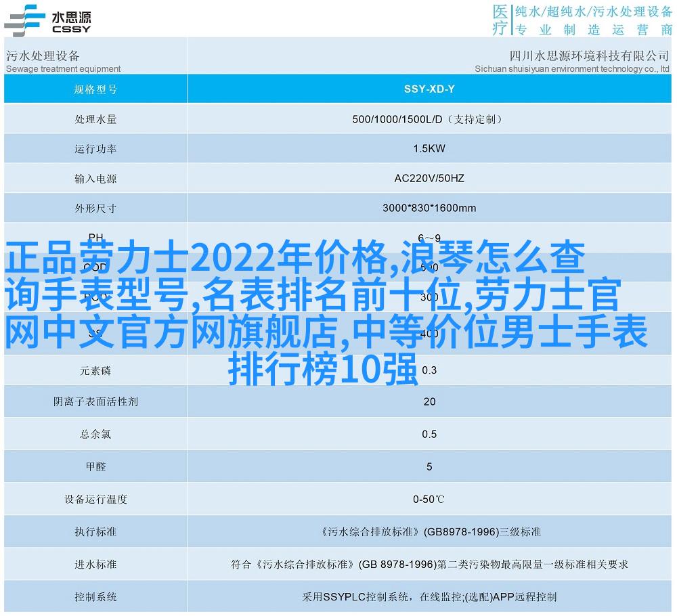The width and height of the screenshot is (677, 616).
Task: Select the value 20 for 阴离子表面活性剂
Action: pos(429,402)
